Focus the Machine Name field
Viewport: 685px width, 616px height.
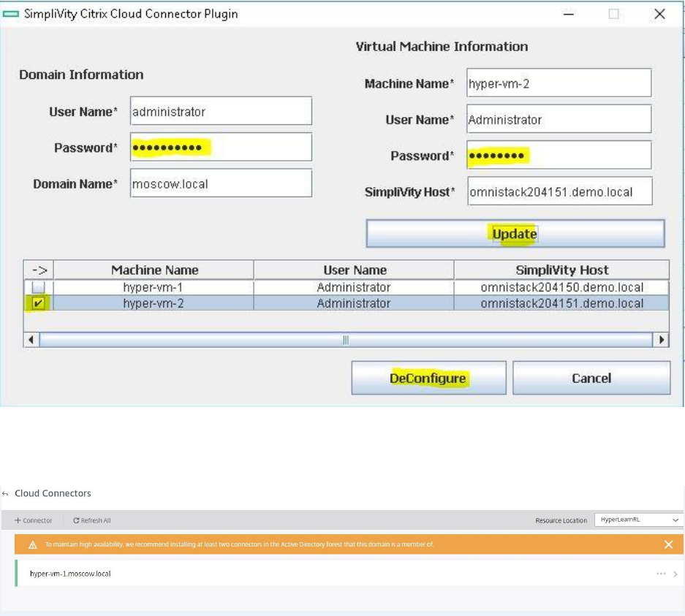559,83
